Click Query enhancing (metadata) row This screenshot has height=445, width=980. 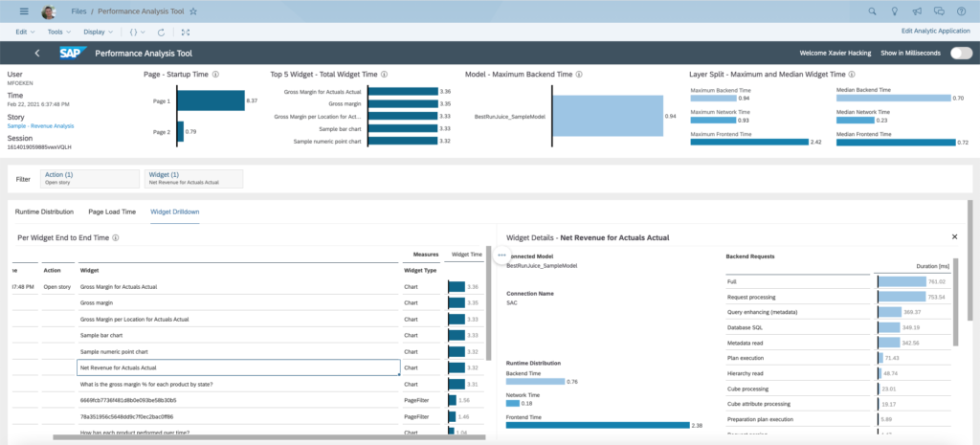pos(837,313)
